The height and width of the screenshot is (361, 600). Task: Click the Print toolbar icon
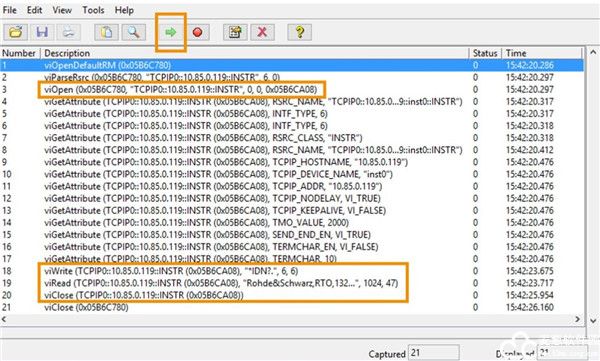pyautogui.click(x=68, y=32)
